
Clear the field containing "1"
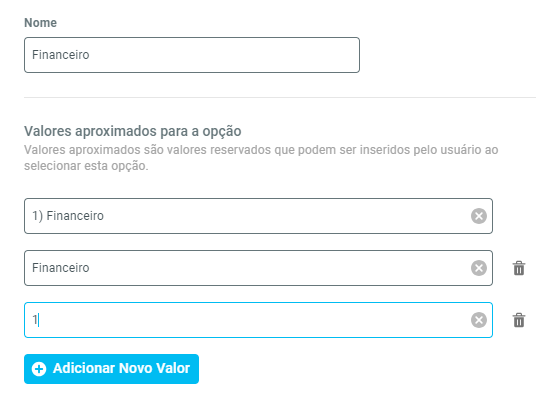pos(478,320)
